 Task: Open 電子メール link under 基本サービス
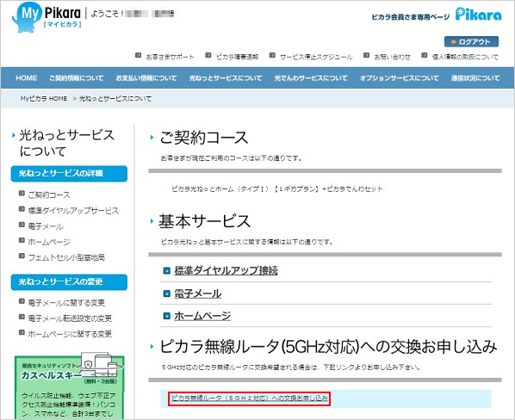pyautogui.click(x=198, y=293)
